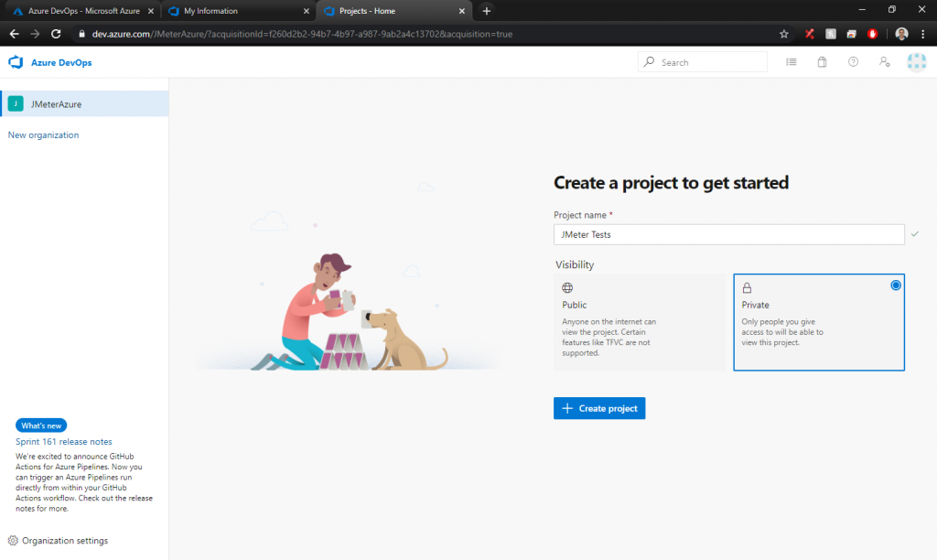The height and width of the screenshot is (560, 937).
Task: Click the Azure DevOps logo icon
Action: (16, 62)
